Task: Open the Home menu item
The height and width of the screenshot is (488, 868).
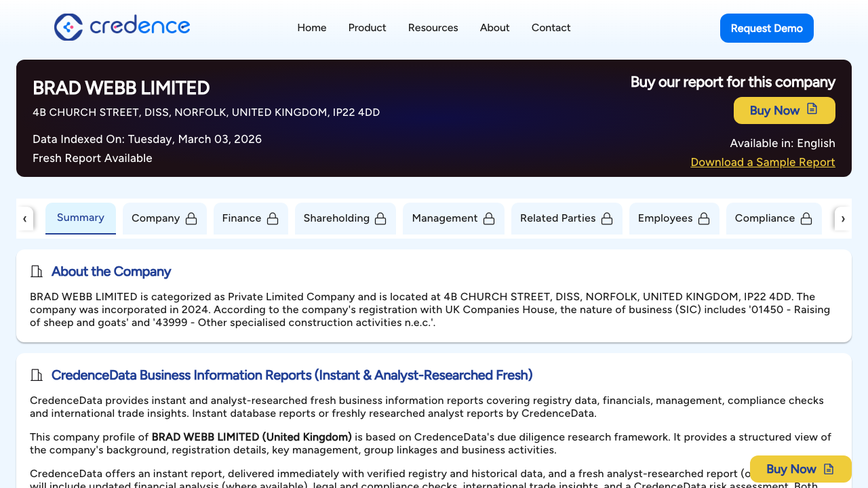Action: coord(311,28)
